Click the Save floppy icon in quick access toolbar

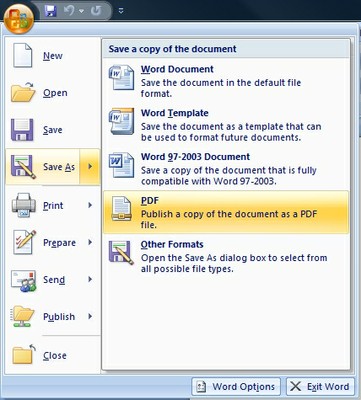(50, 11)
